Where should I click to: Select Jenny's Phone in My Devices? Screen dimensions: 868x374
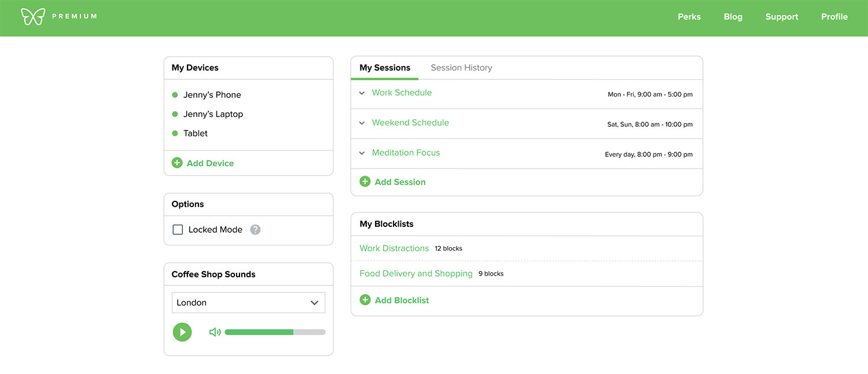[x=212, y=95]
